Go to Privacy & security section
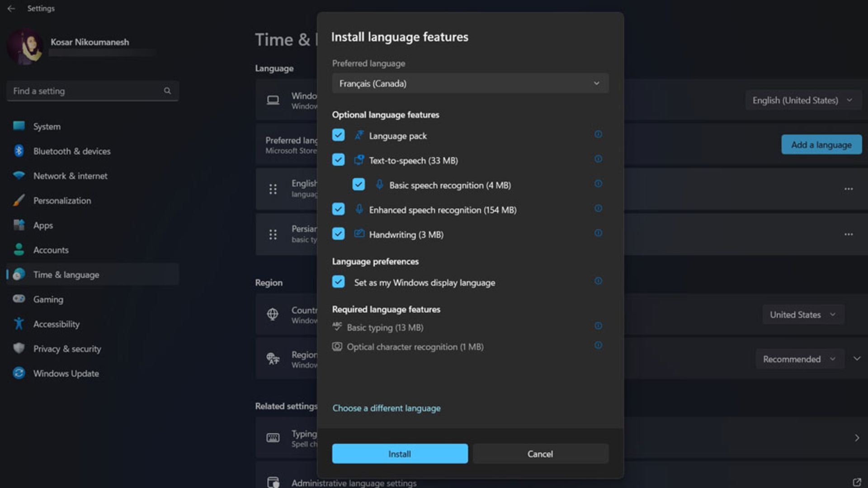The height and width of the screenshot is (488, 868). click(67, 349)
